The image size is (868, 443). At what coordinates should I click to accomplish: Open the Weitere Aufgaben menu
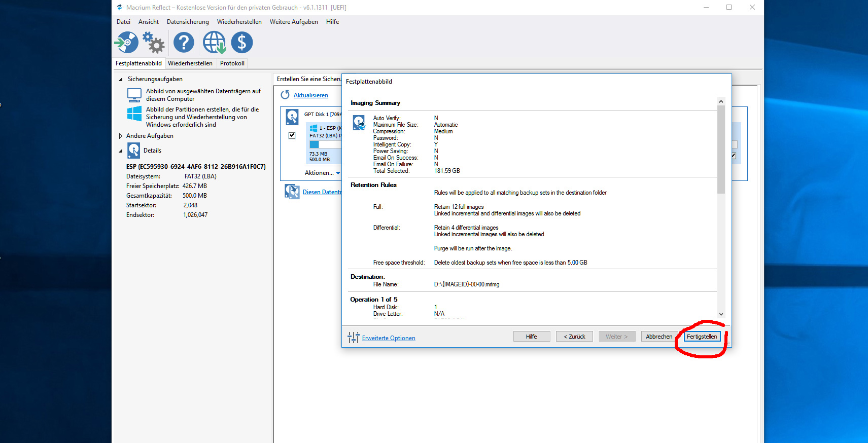[294, 22]
